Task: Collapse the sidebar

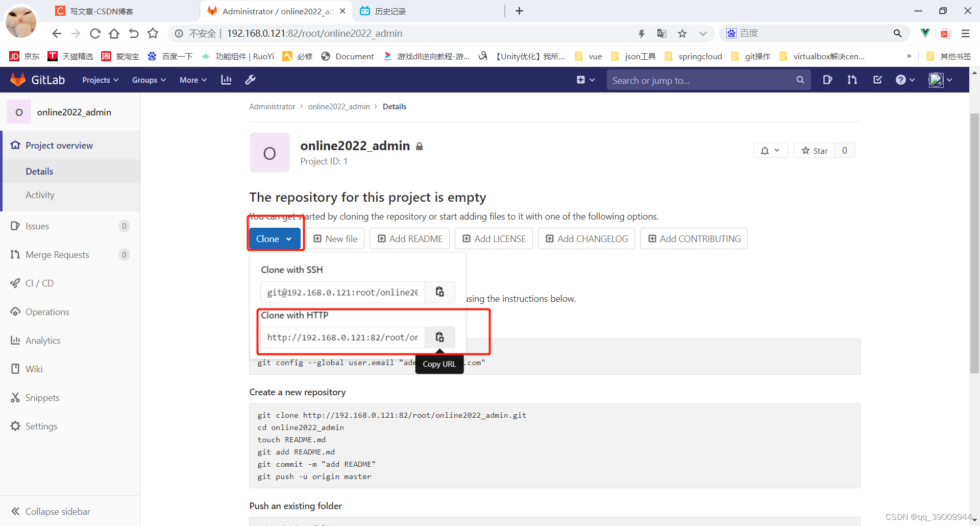Action: tap(70, 511)
